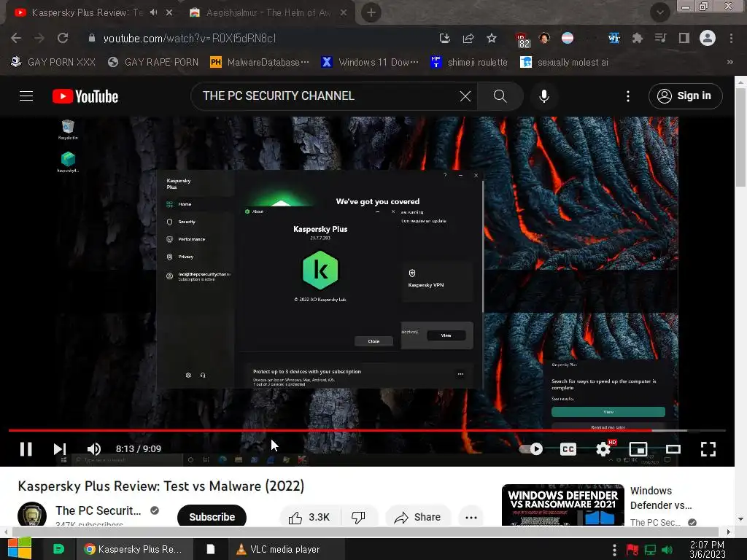
Task: Open the Chrome three-dot menu
Action: click(x=731, y=38)
